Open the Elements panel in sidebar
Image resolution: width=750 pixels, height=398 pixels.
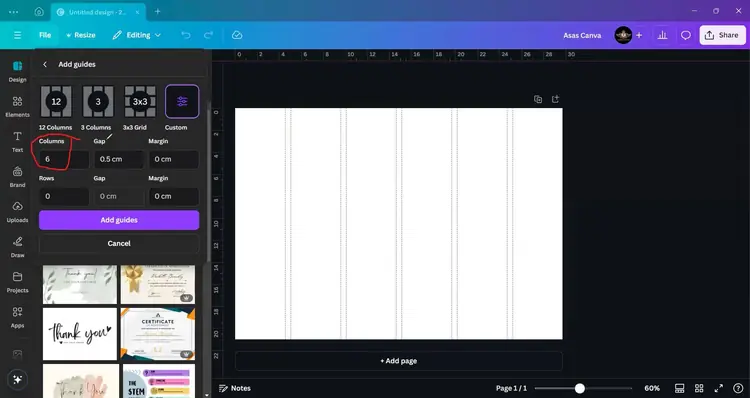(x=17, y=106)
